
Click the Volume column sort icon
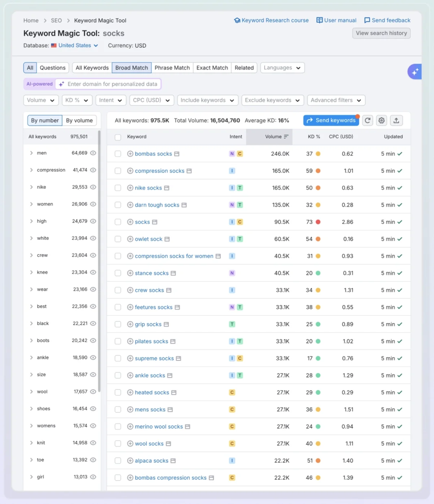tap(286, 137)
